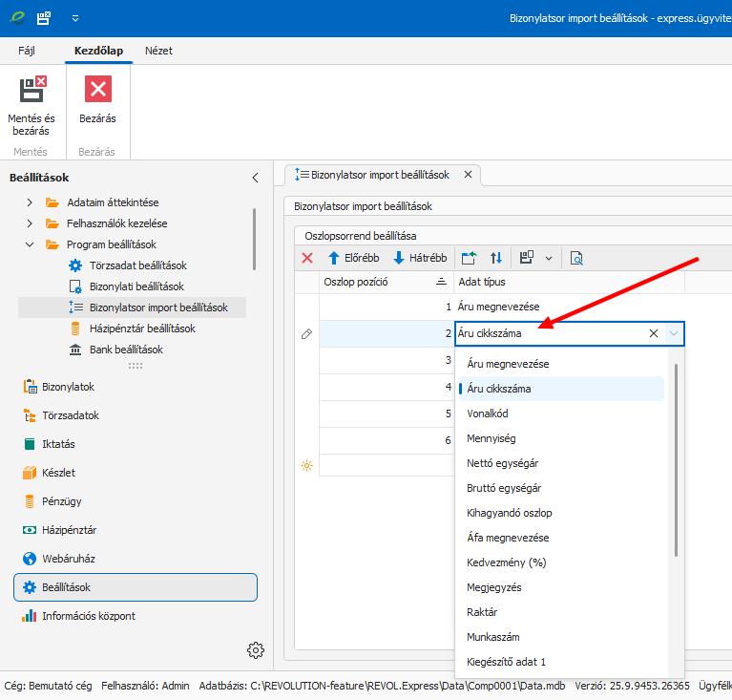Toggle the Adat típus dropdown arrow
Image resolution: width=732 pixels, height=700 pixels.
pos(675,333)
